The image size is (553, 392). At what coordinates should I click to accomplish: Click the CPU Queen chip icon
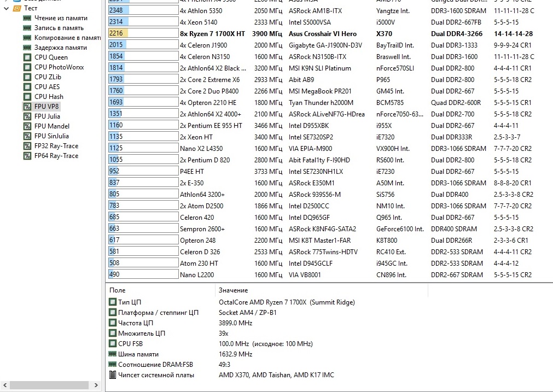click(27, 57)
